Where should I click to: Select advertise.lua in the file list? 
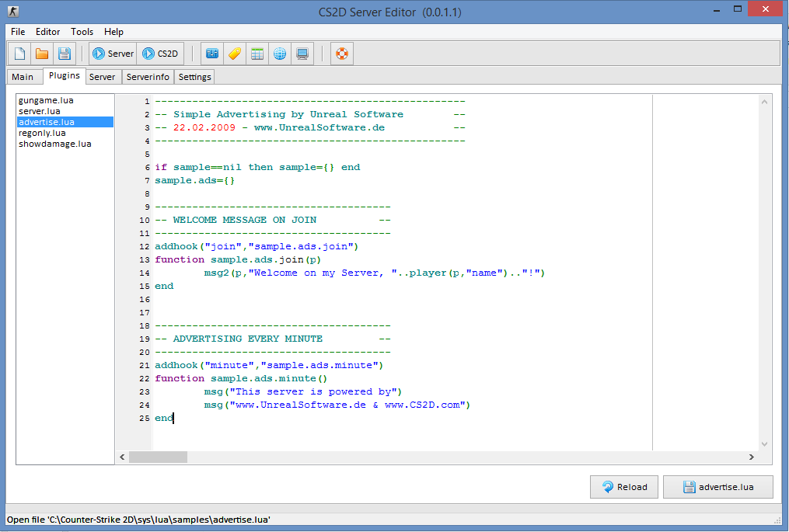coord(65,122)
